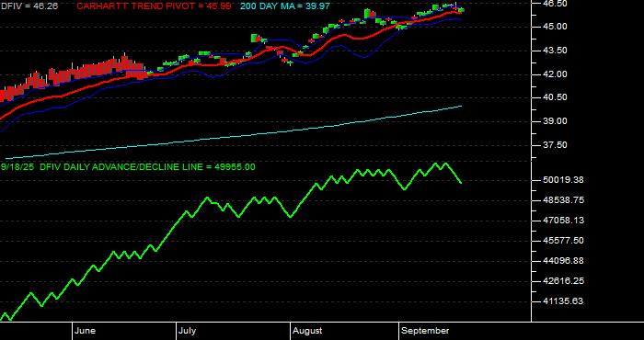Click the 40.50 price axis value
This screenshot has width=644, height=340.
(556, 97)
